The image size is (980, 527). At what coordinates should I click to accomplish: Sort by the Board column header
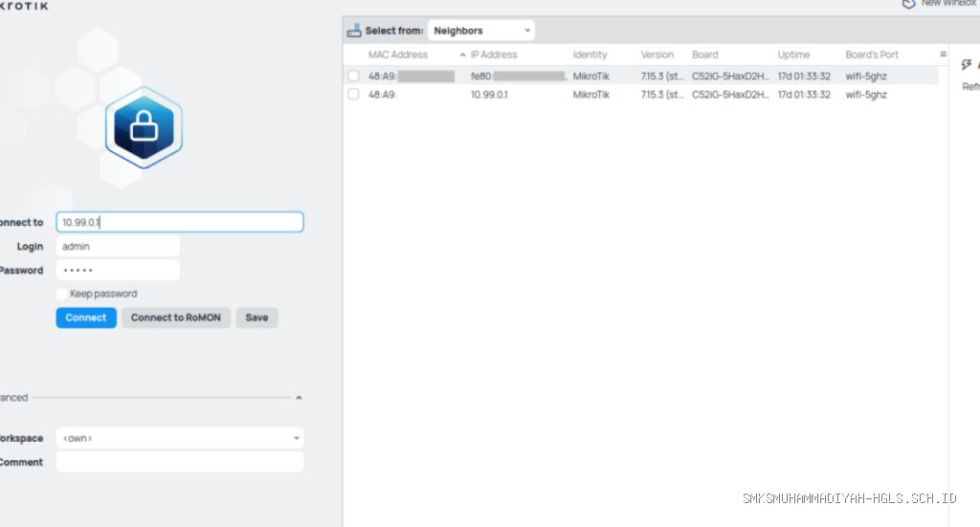click(x=705, y=55)
